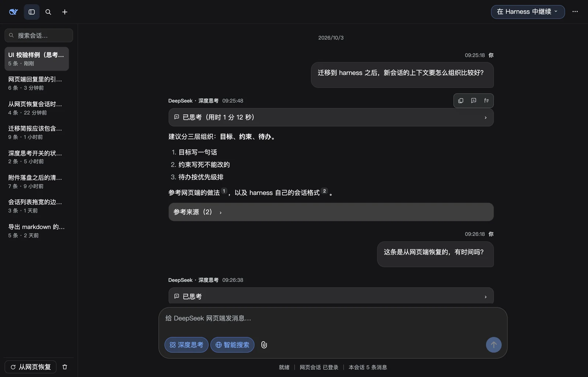Open conversation 导出 markdown 的…
This screenshot has width=588, height=377.
click(x=37, y=231)
